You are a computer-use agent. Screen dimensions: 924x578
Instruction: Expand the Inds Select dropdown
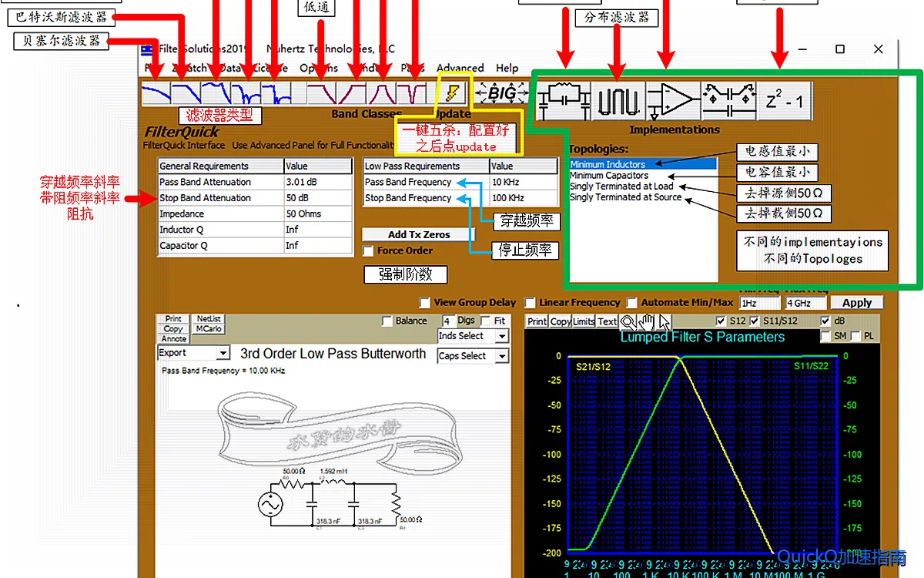(473, 336)
